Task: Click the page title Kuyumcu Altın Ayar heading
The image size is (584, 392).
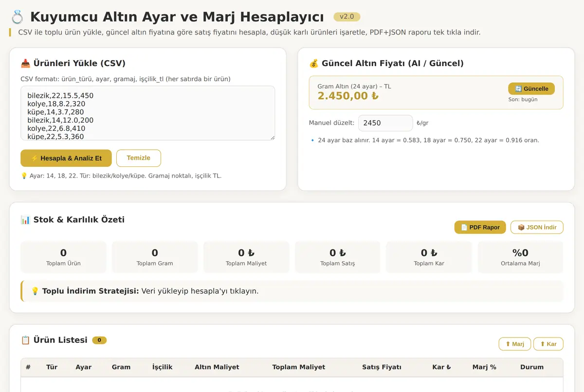Action: click(177, 17)
